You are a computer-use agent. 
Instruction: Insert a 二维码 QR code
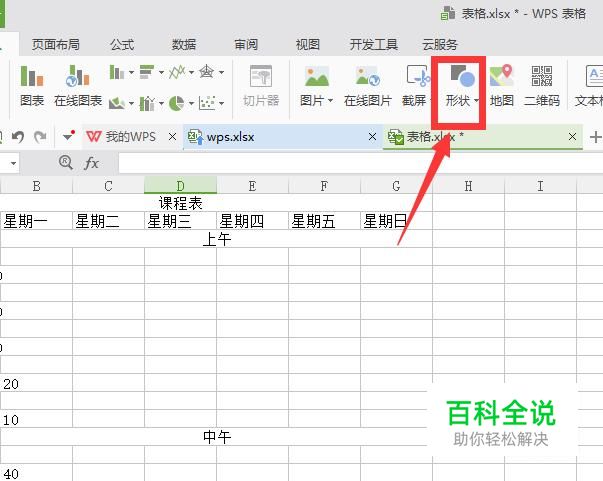(542, 86)
